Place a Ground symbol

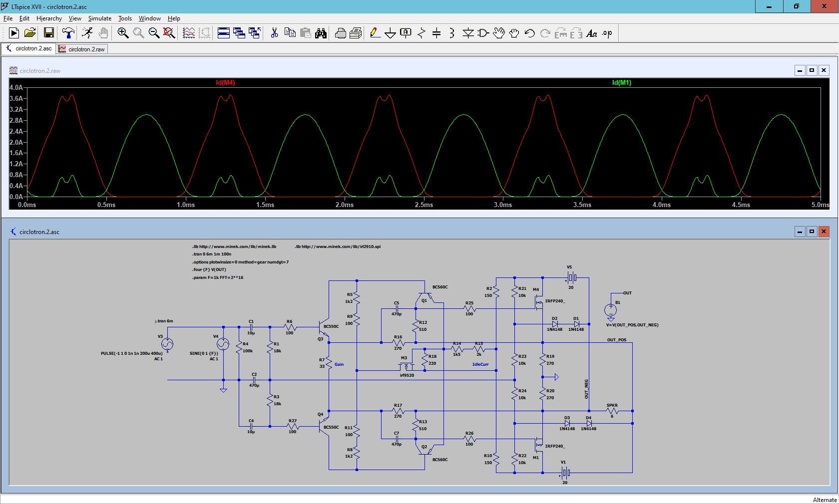(x=391, y=33)
